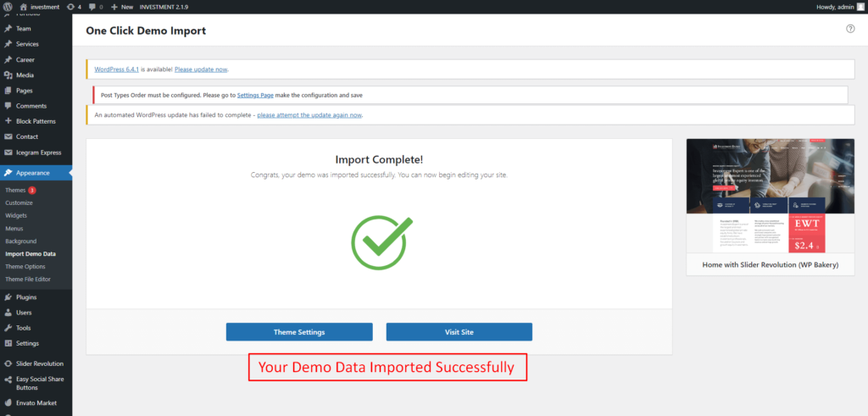
Task: Click the One Click Demo Import heading
Action: point(146,31)
